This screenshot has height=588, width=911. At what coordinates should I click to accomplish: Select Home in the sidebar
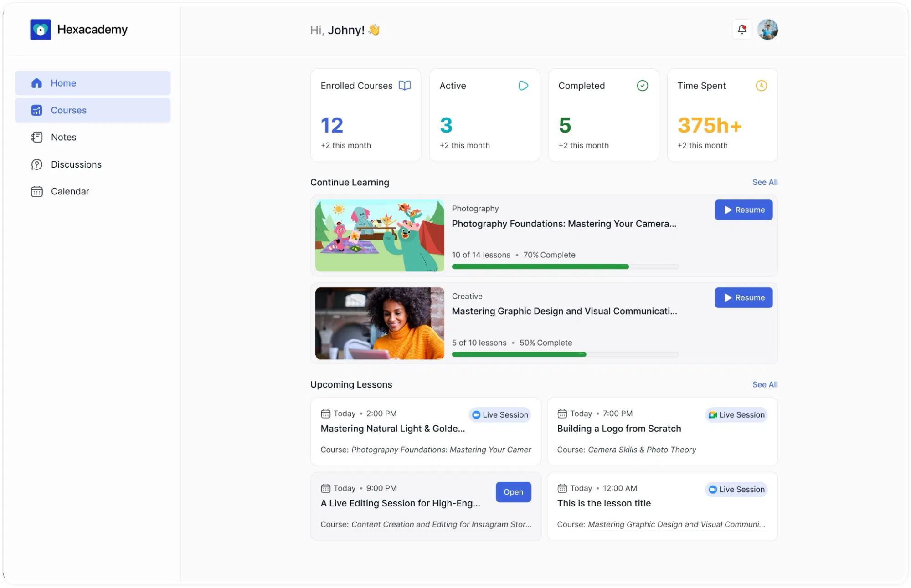click(93, 83)
